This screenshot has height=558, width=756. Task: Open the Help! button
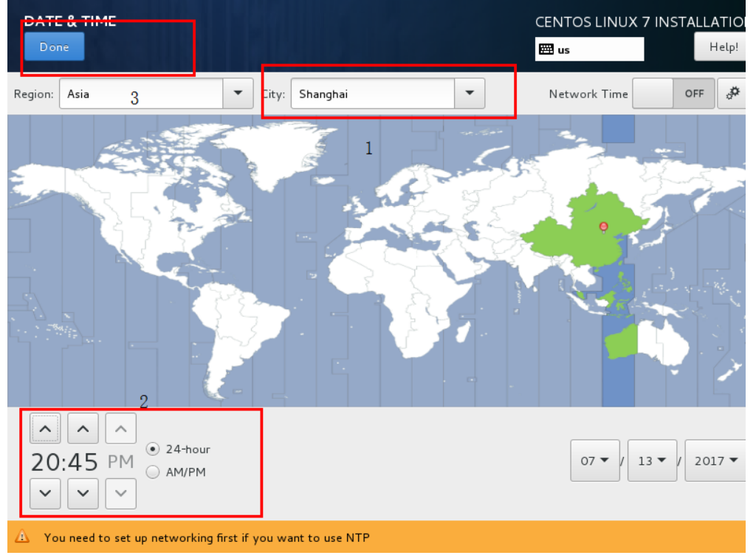click(721, 46)
